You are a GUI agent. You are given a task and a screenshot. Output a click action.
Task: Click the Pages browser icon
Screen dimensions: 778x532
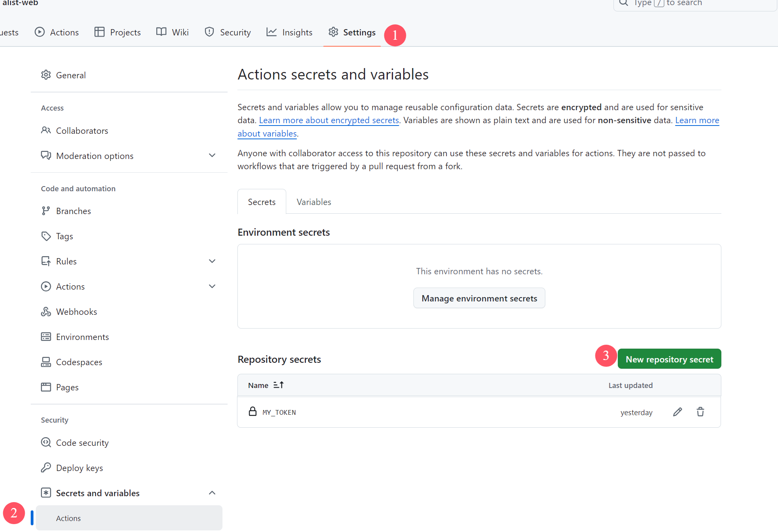click(46, 387)
